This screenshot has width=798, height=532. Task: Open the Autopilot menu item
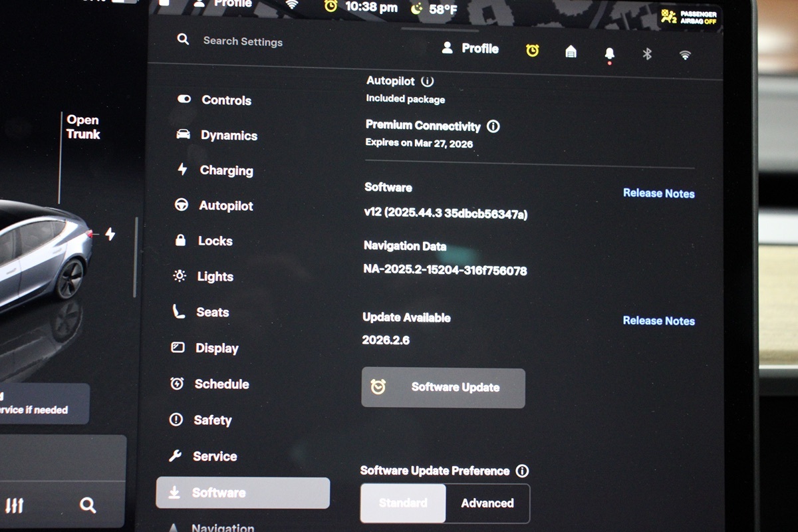coord(225,206)
